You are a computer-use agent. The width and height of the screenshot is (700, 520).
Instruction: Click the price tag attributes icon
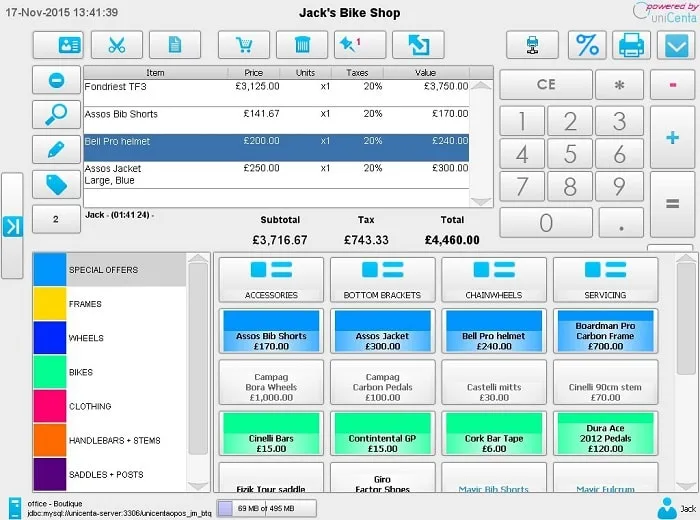[x=57, y=184]
